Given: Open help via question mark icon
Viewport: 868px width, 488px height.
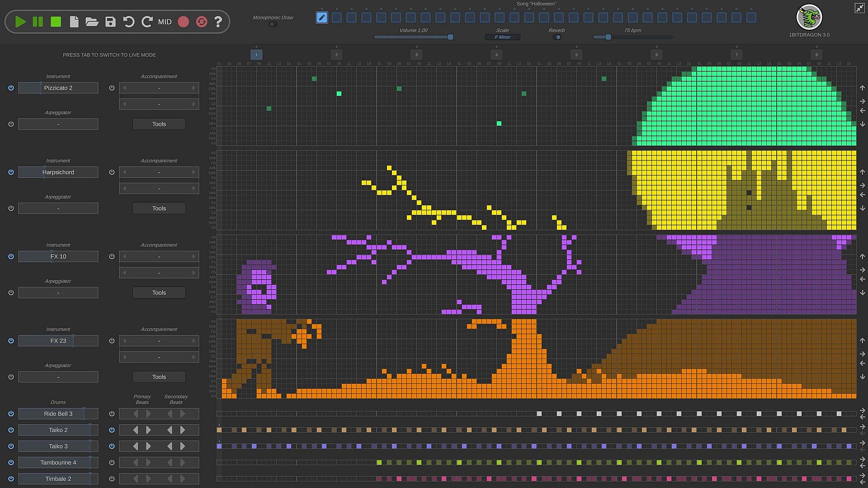Looking at the screenshot, I should click(218, 22).
